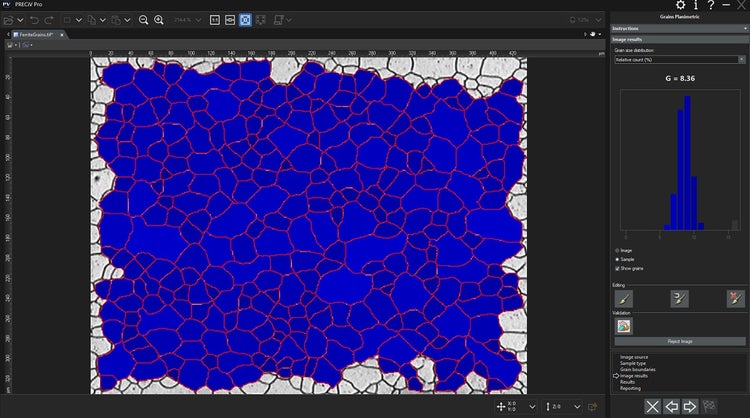Click the fit-to-window view icon

click(245, 19)
